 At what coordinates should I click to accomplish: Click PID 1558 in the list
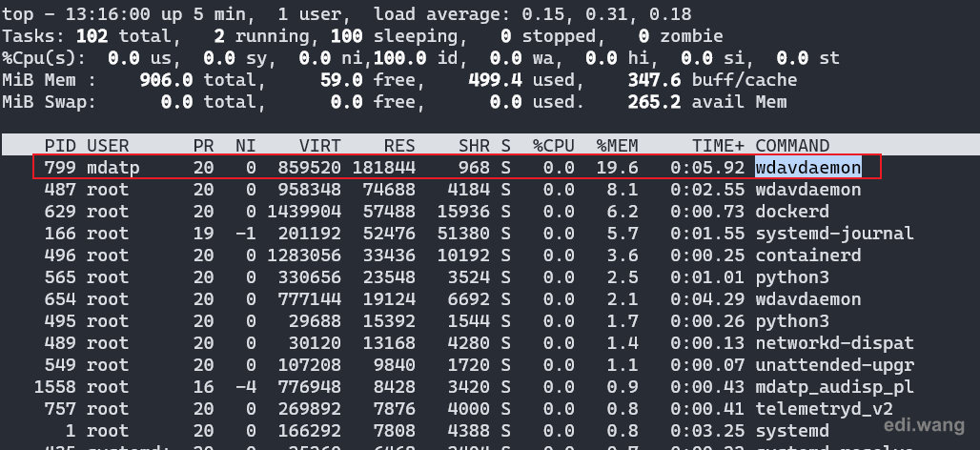55,387
